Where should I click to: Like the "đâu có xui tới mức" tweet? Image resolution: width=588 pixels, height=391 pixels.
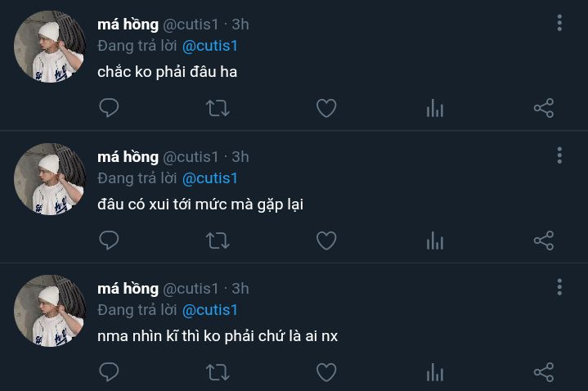[326, 240]
